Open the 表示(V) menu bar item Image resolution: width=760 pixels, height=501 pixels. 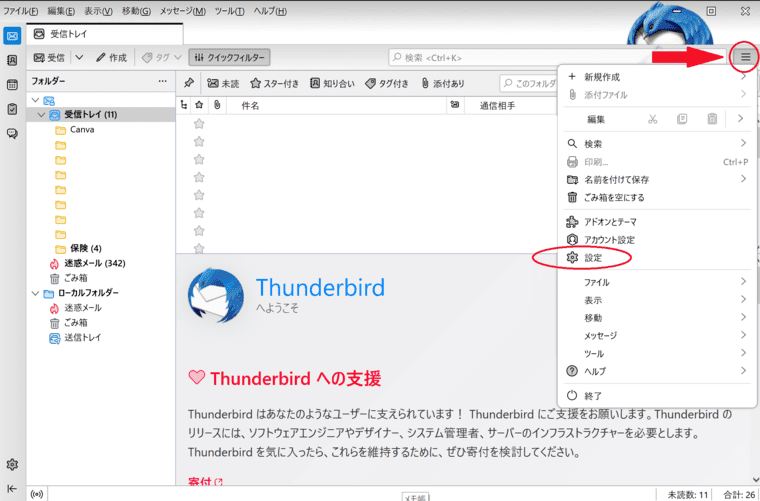[x=98, y=11]
